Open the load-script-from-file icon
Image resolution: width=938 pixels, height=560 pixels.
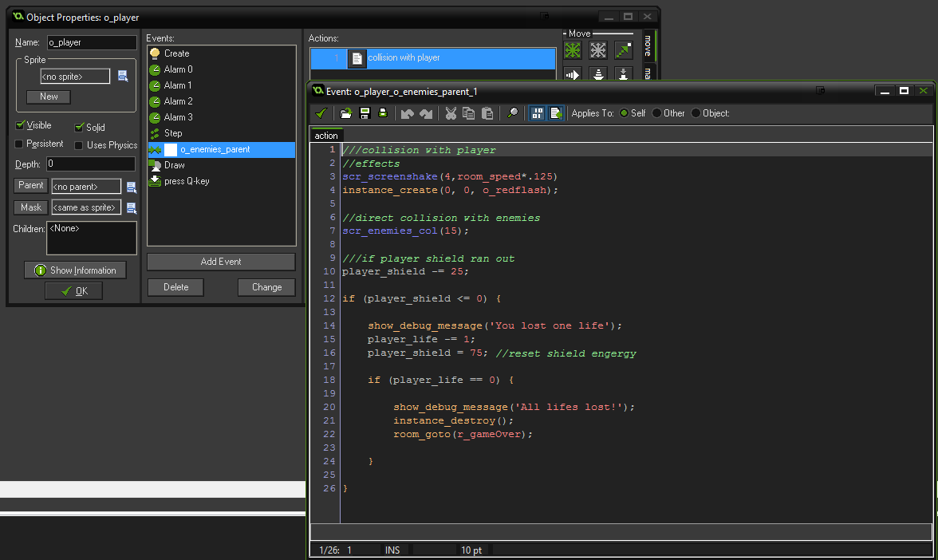click(x=346, y=113)
